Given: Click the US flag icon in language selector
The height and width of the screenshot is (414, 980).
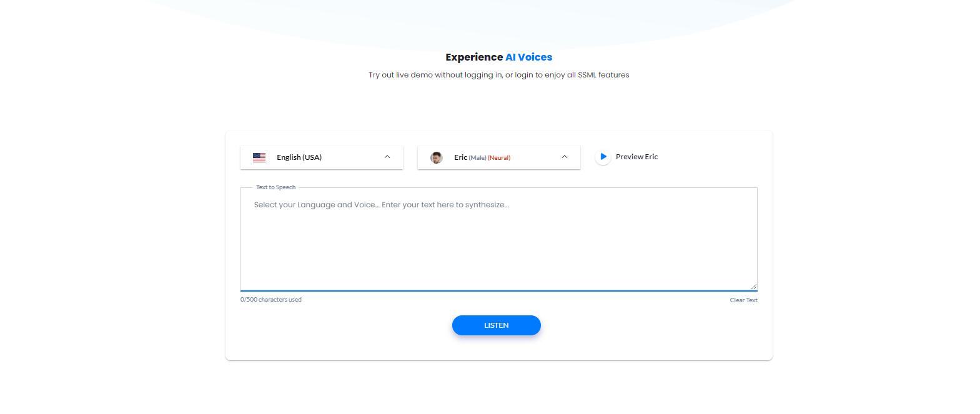Looking at the screenshot, I should [x=259, y=157].
